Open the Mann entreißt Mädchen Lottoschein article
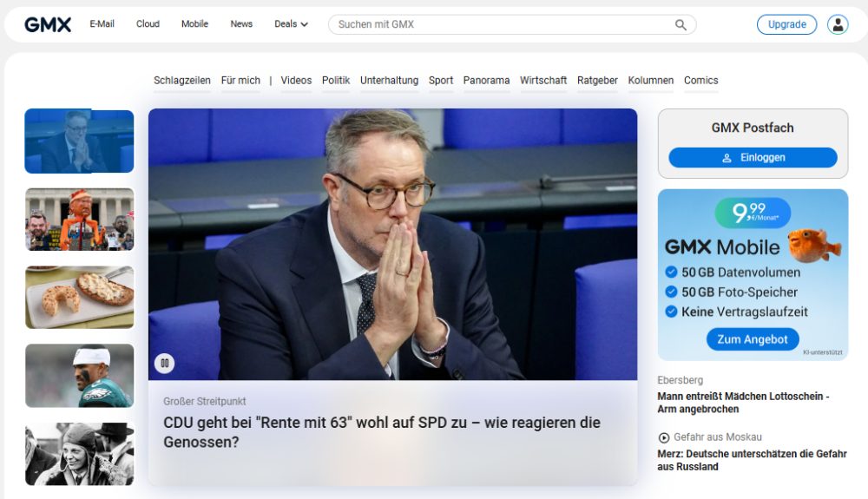868x499 pixels. (744, 403)
